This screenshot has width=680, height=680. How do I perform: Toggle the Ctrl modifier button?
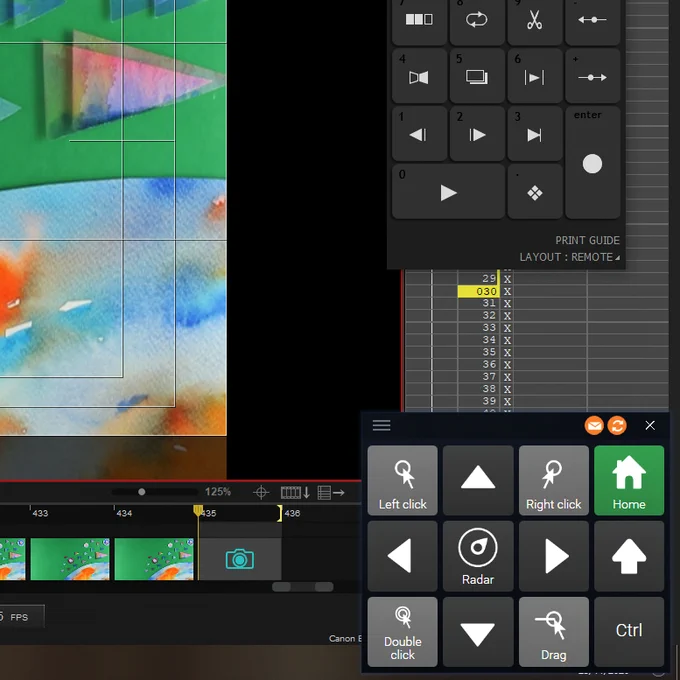coord(629,631)
